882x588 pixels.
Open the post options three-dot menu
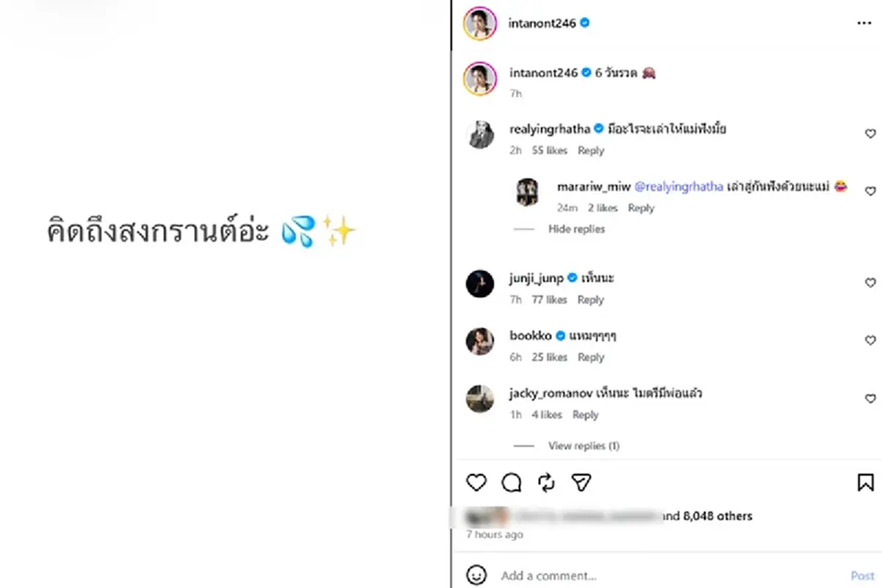pyautogui.click(x=866, y=23)
